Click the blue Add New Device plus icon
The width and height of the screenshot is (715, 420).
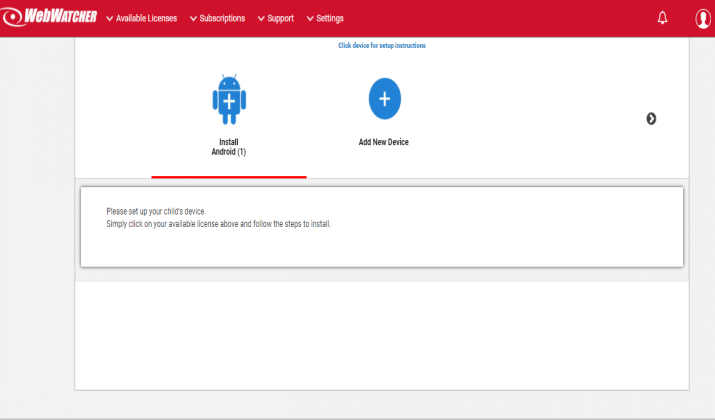[384, 99]
